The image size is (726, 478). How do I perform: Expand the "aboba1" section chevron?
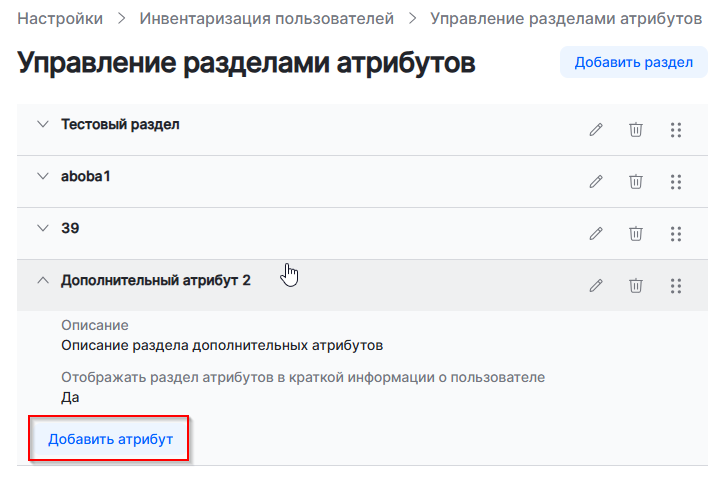click(x=42, y=176)
